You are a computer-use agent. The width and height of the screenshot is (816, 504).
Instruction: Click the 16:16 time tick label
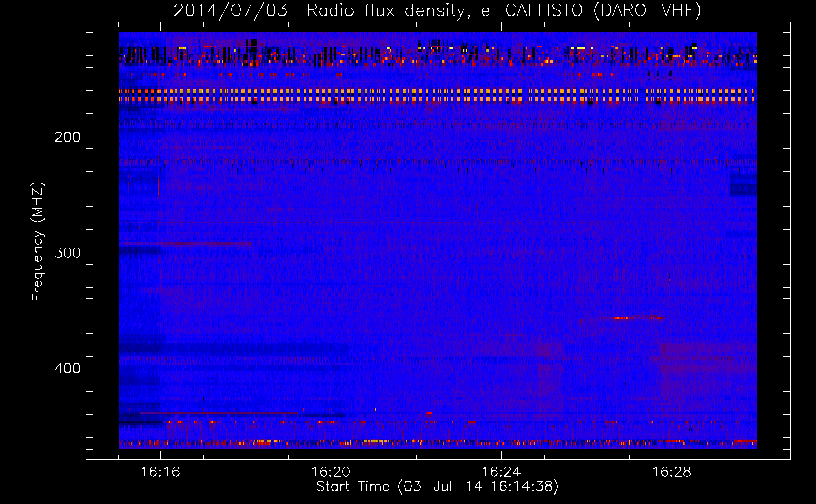tap(160, 472)
